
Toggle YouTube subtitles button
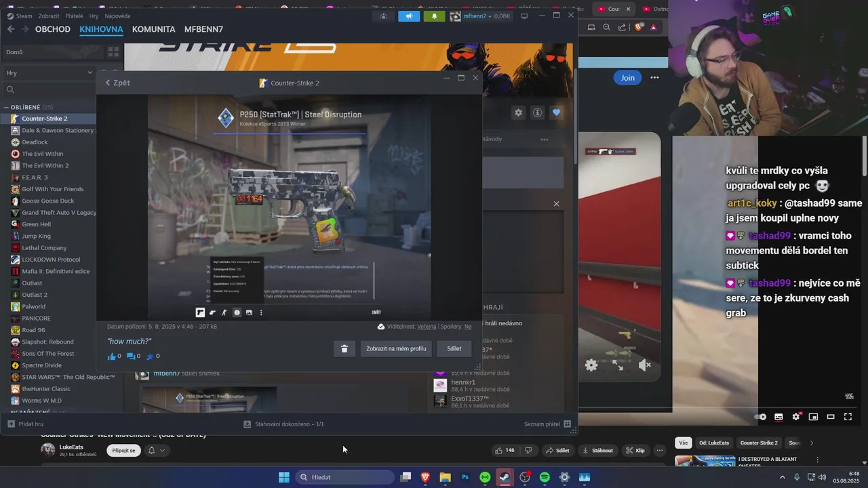(x=778, y=417)
